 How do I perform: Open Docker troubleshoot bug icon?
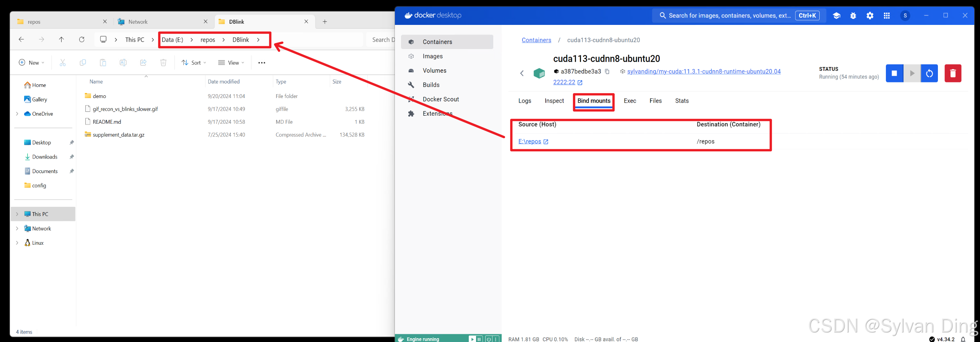point(853,16)
